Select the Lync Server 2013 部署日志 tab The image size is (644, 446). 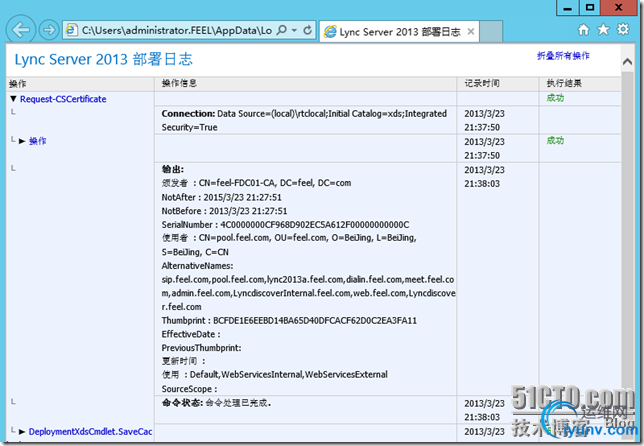click(399, 32)
